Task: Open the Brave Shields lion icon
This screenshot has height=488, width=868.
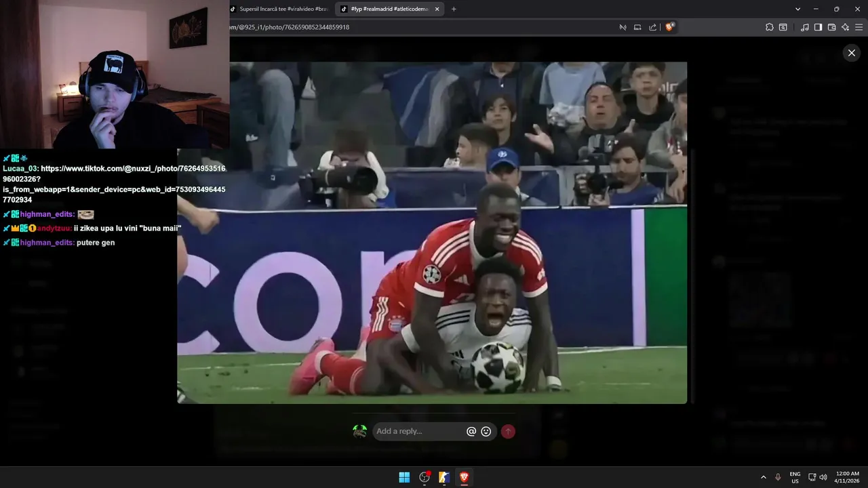Action: [669, 27]
